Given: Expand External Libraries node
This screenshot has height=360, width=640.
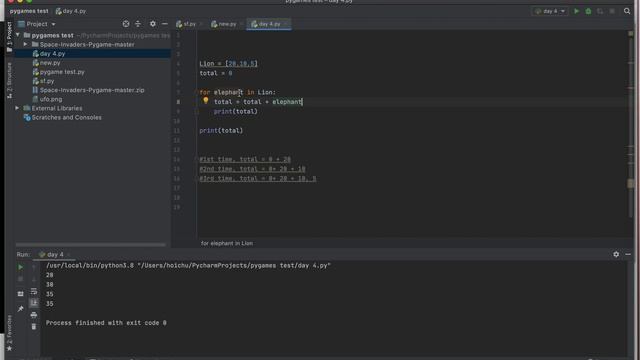Looking at the screenshot, I should (x=18, y=108).
